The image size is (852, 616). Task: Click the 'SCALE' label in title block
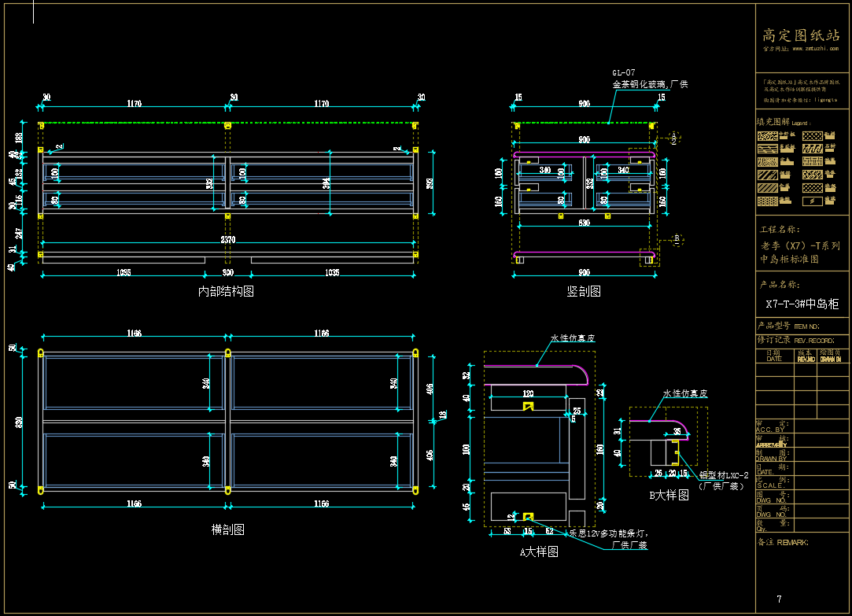pos(769,485)
